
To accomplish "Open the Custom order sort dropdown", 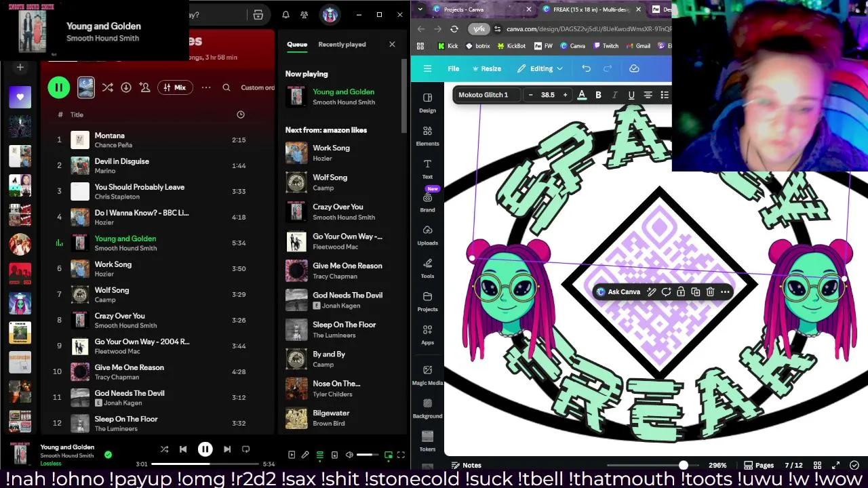I will click(258, 87).
